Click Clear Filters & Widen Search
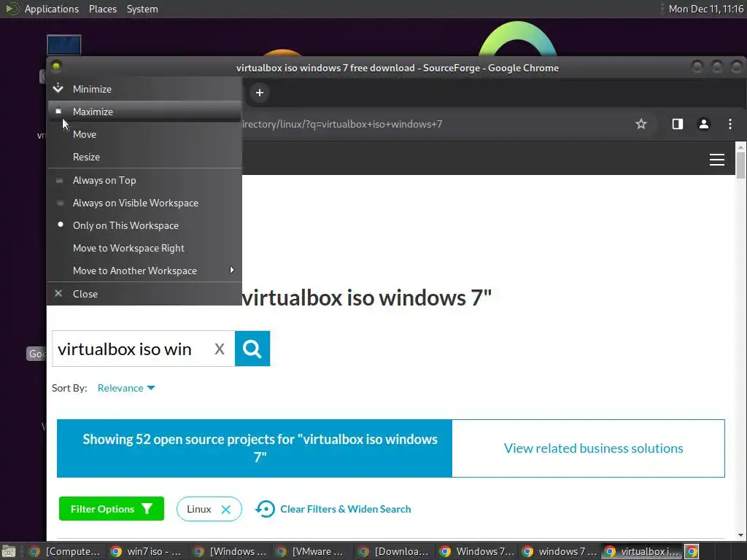This screenshot has height=560, width=747. tap(333, 509)
